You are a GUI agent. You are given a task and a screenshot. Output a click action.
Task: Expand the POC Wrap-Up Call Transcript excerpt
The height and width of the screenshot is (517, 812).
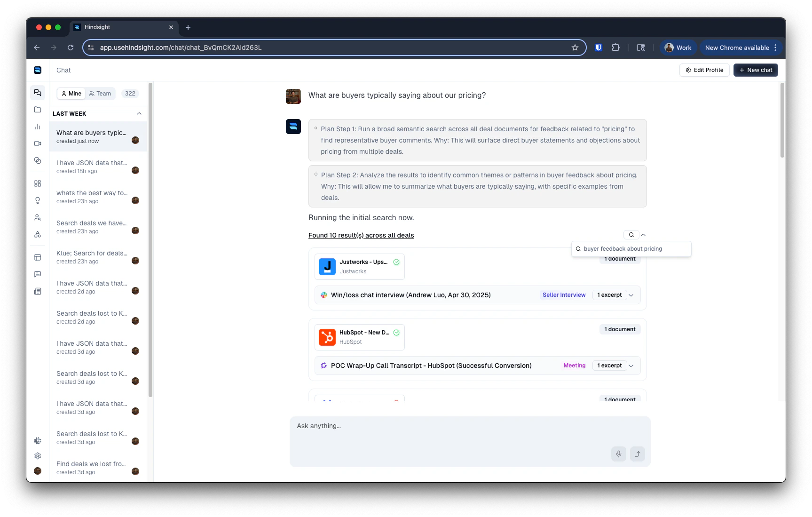631,366
